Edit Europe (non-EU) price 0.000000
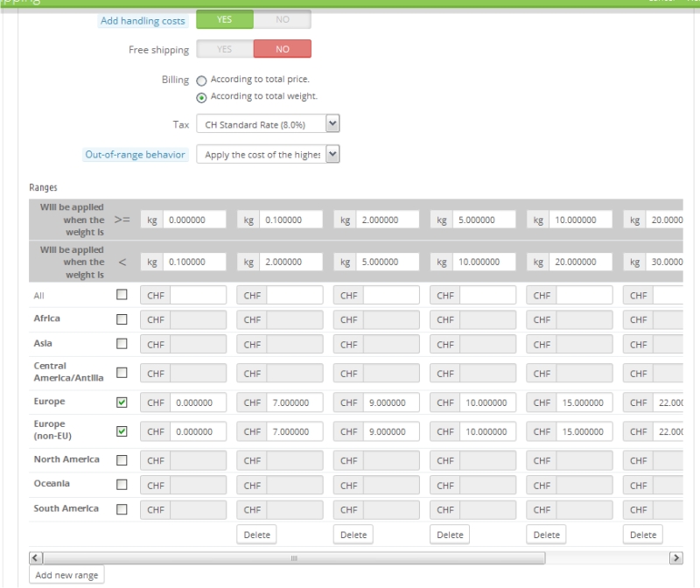 (x=199, y=431)
